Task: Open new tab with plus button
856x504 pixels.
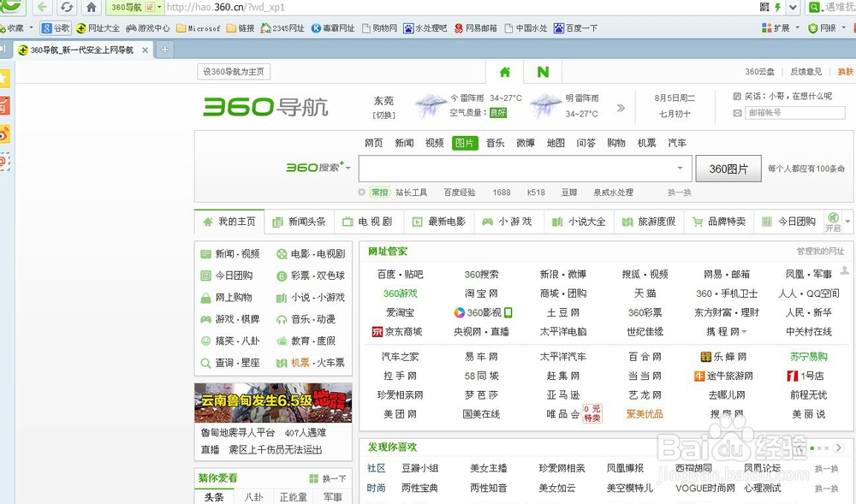Action: pyautogui.click(x=164, y=50)
